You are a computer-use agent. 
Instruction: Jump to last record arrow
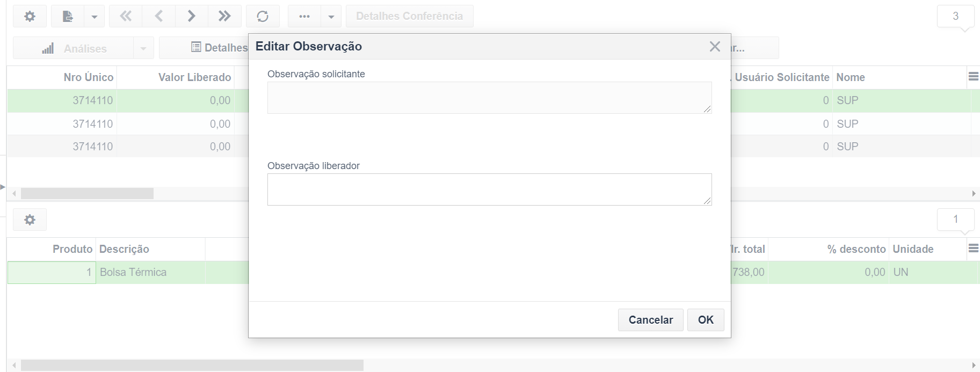pos(224,16)
